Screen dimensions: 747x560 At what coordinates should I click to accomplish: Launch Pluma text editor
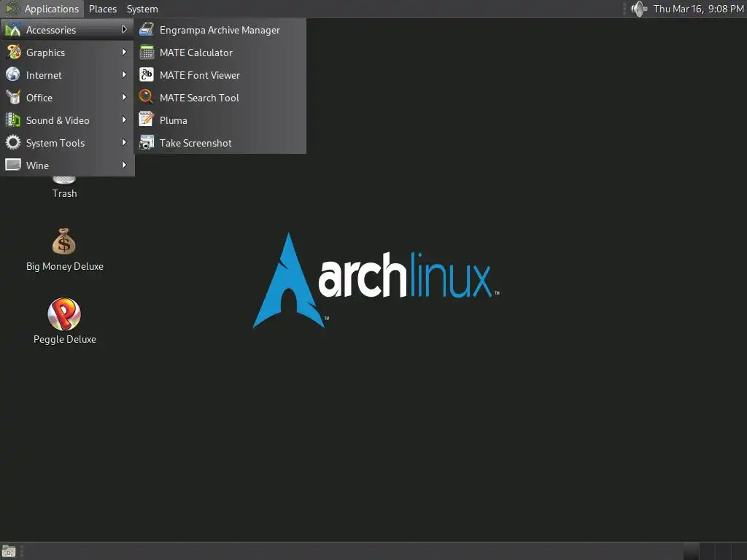[220, 120]
